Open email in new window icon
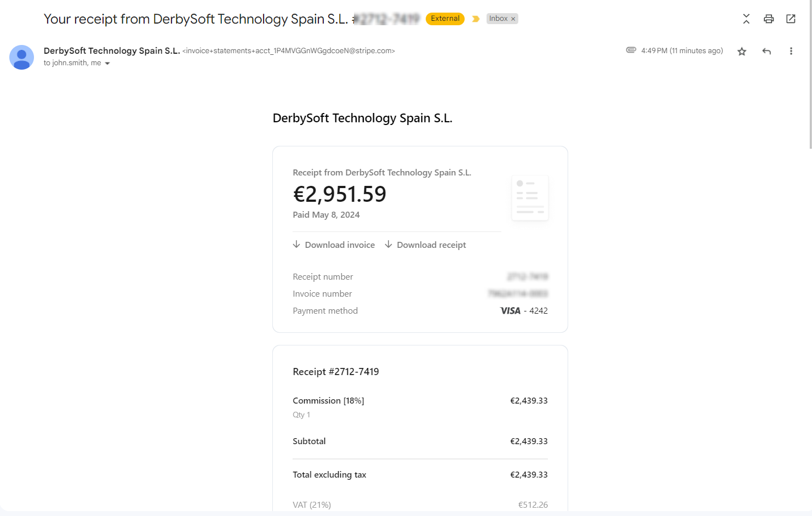The width and height of the screenshot is (812, 516). tap(791, 19)
